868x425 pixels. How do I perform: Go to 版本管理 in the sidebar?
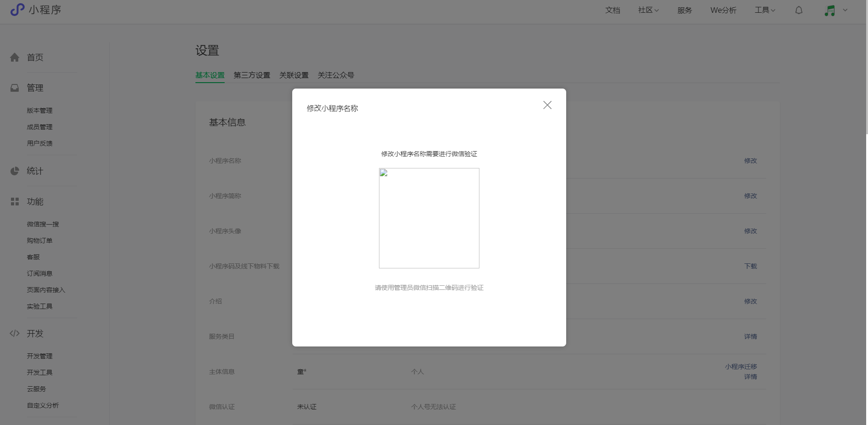(x=40, y=110)
